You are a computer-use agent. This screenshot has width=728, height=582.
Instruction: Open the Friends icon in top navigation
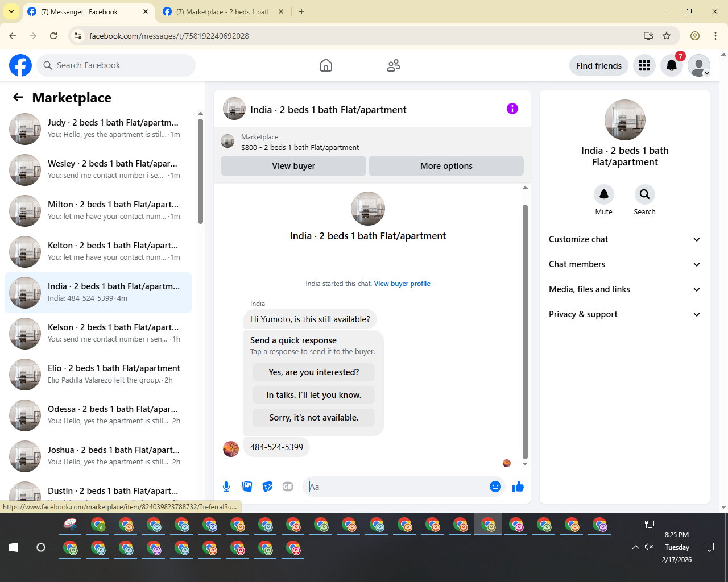point(394,65)
